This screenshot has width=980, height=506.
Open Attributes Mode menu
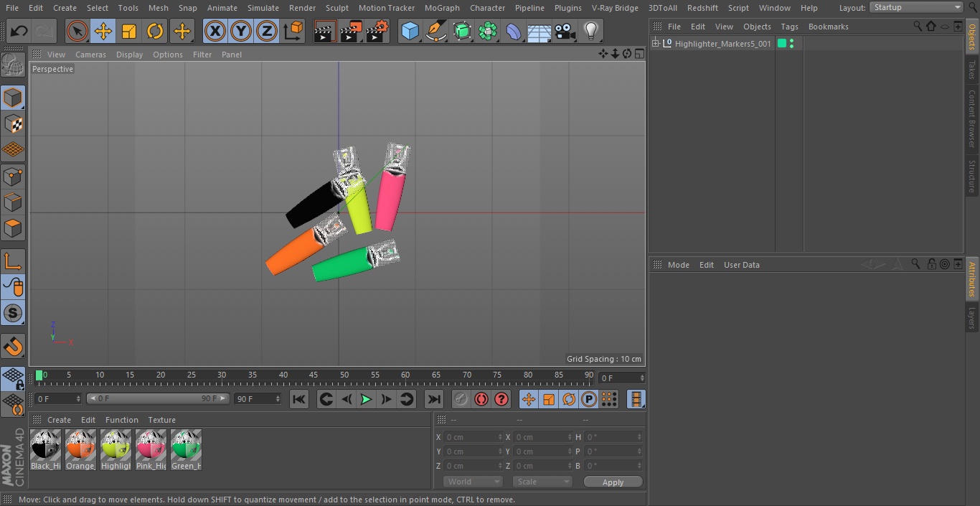pos(678,265)
